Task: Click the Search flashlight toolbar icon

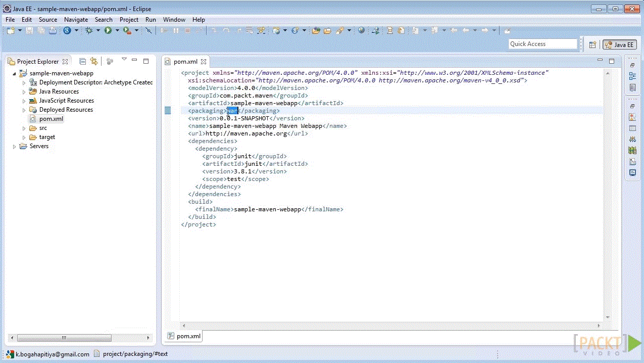Action: (x=340, y=30)
